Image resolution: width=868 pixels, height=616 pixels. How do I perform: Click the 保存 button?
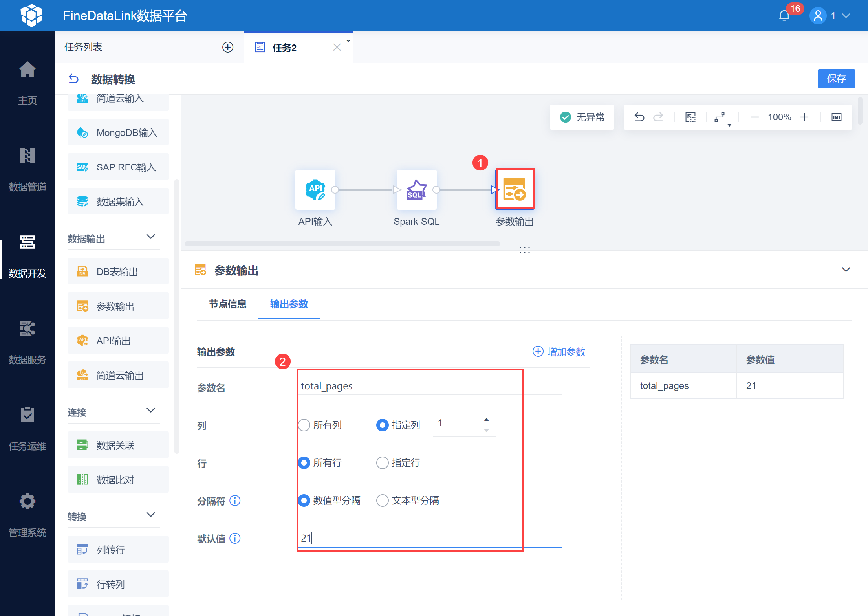836,79
